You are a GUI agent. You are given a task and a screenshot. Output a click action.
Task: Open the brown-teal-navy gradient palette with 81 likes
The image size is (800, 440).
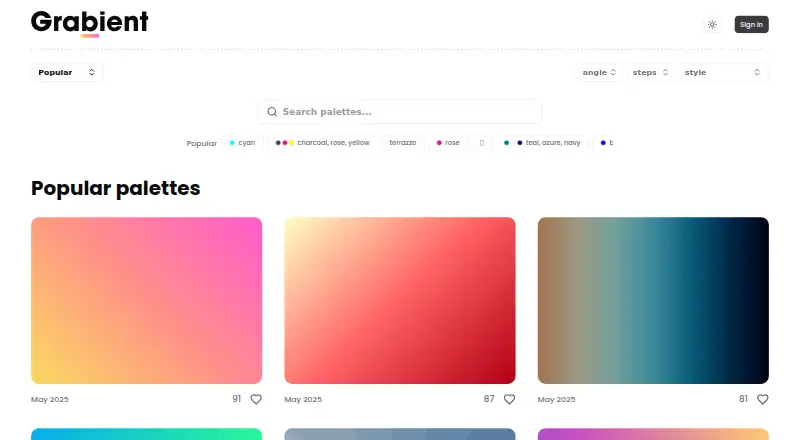pyautogui.click(x=653, y=300)
